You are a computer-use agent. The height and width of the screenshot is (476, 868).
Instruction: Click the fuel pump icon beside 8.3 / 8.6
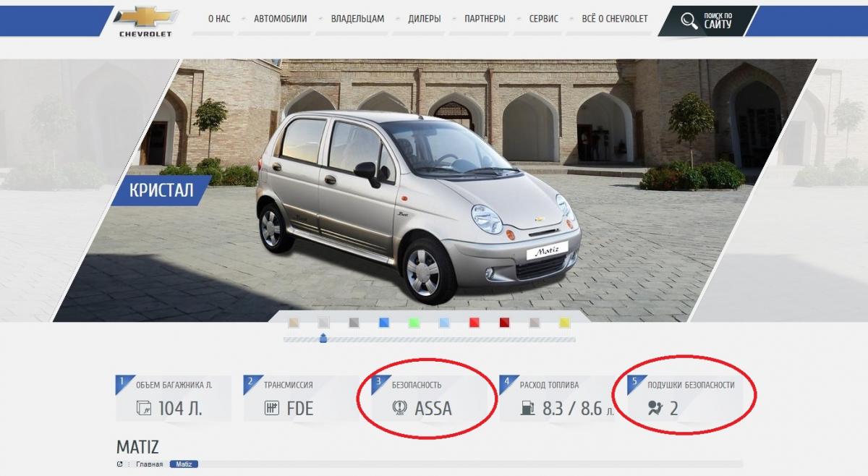point(526,408)
